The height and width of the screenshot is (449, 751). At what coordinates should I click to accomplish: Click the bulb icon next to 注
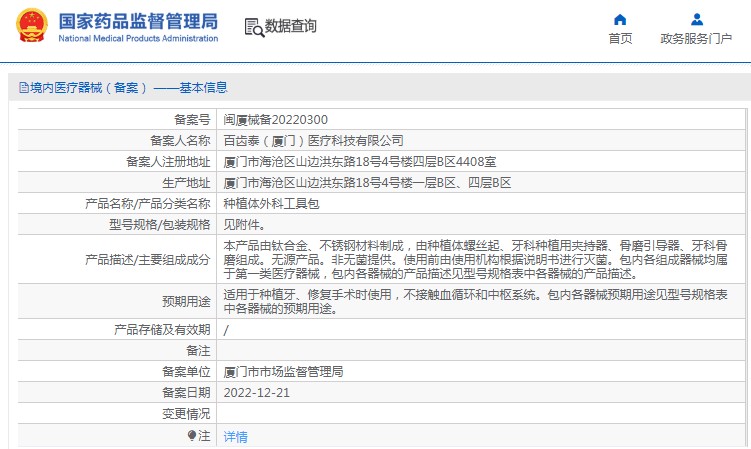coord(192,435)
